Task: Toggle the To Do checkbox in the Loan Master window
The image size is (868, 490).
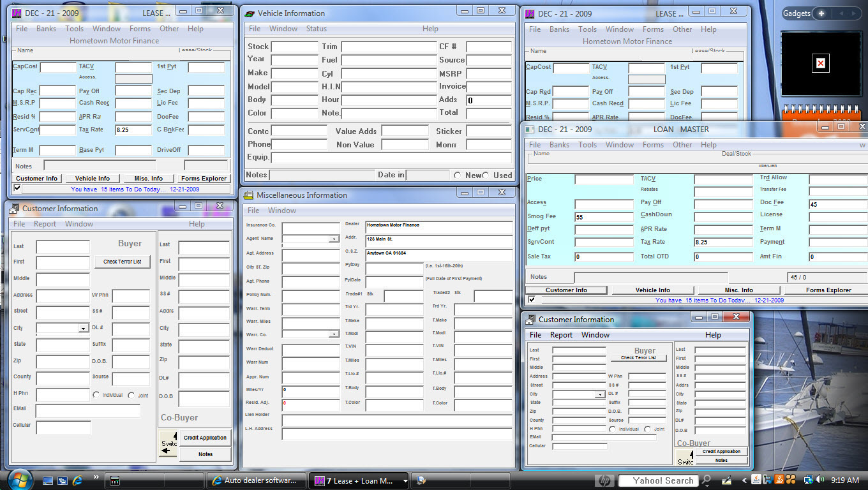Action: point(531,300)
